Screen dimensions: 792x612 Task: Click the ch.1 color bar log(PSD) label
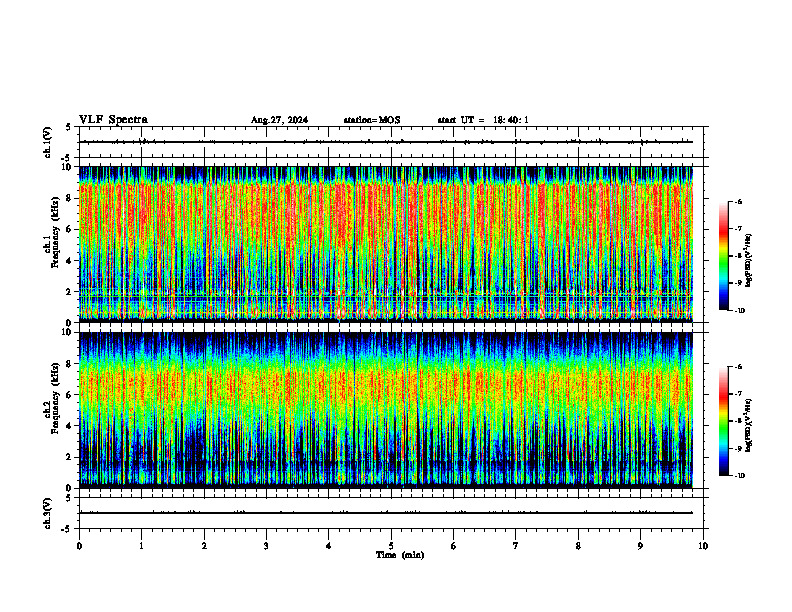pyautogui.click(x=749, y=261)
